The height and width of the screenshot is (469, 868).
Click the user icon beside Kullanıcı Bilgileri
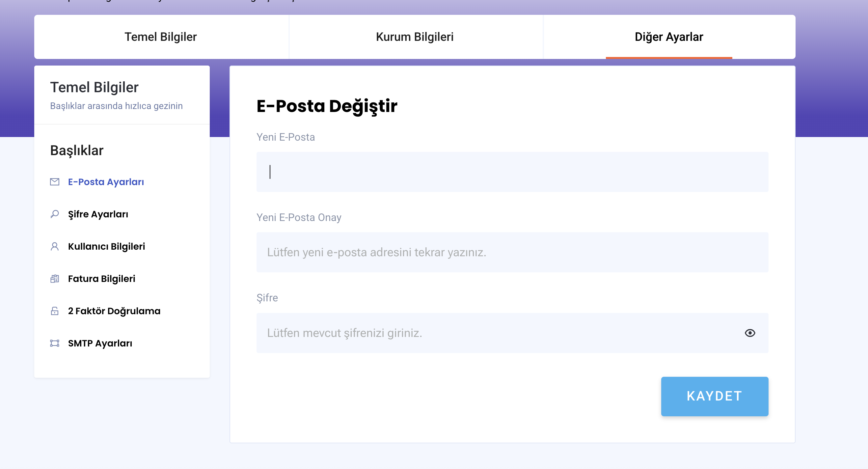tap(55, 247)
